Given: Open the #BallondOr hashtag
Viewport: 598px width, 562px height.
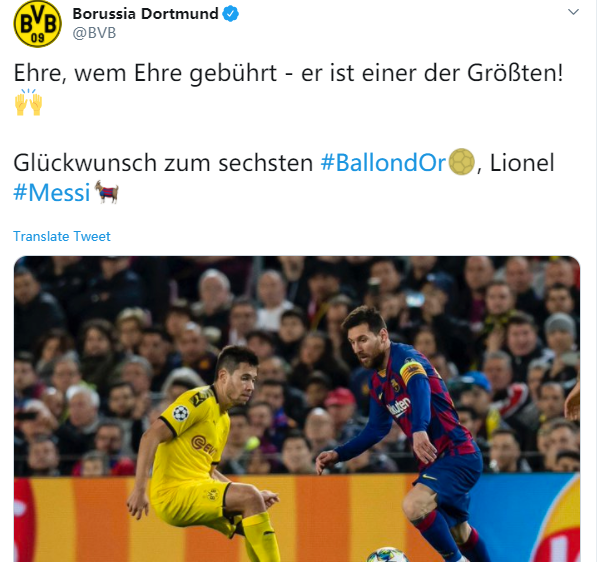Looking at the screenshot, I should (383, 163).
